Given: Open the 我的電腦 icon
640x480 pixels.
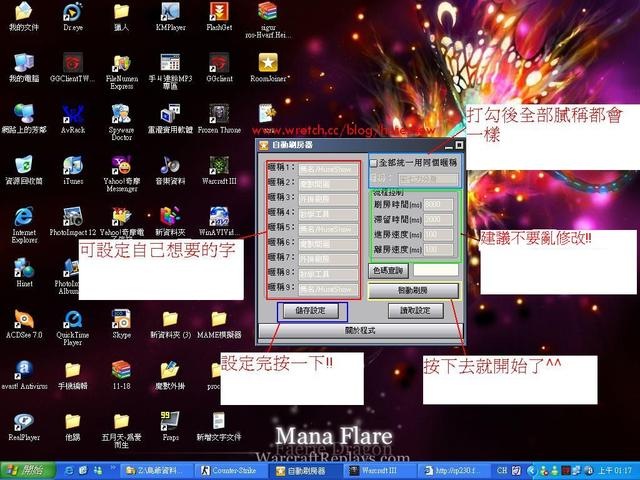Looking at the screenshot, I should pyautogui.click(x=24, y=67).
